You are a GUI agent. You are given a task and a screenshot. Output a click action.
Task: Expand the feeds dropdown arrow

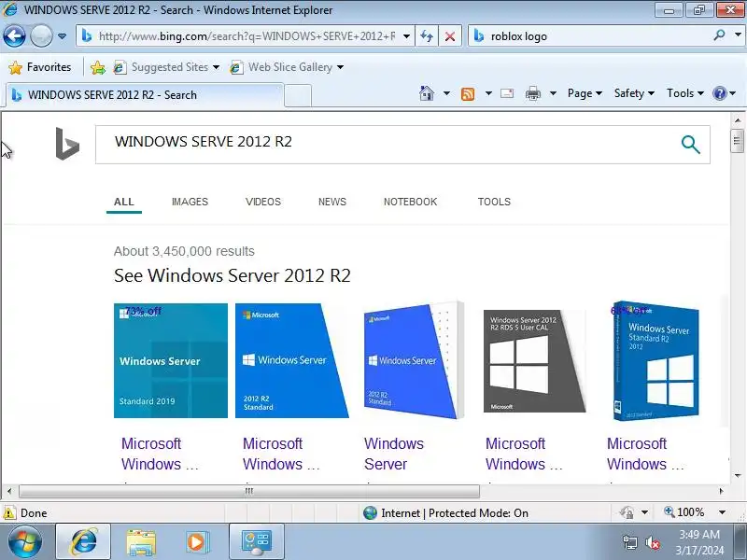(488, 93)
